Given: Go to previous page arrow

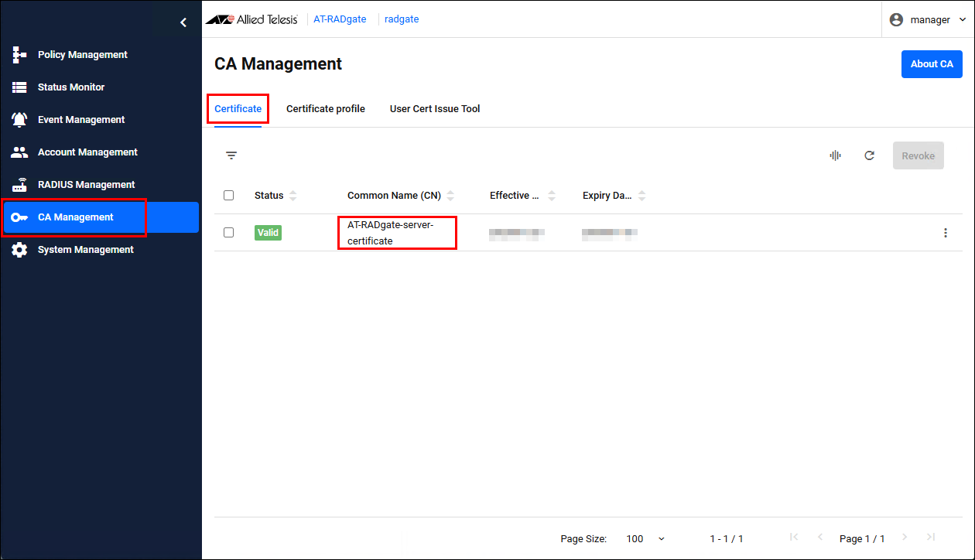Looking at the screenshot, I should pos(820,538).
